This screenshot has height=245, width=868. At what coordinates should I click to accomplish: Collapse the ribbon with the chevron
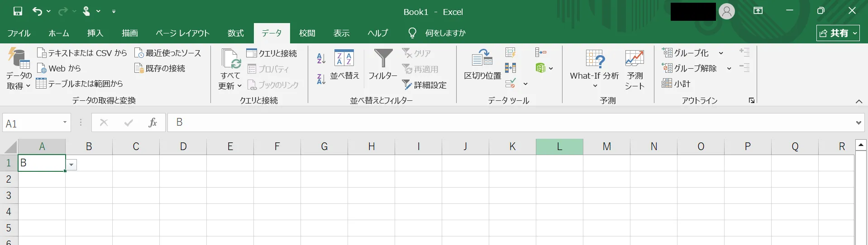coord(858,101)
